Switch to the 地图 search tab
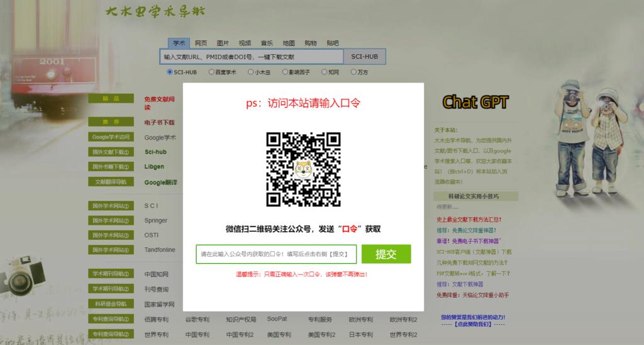644x345 pixels. click(x=289, y=43)
